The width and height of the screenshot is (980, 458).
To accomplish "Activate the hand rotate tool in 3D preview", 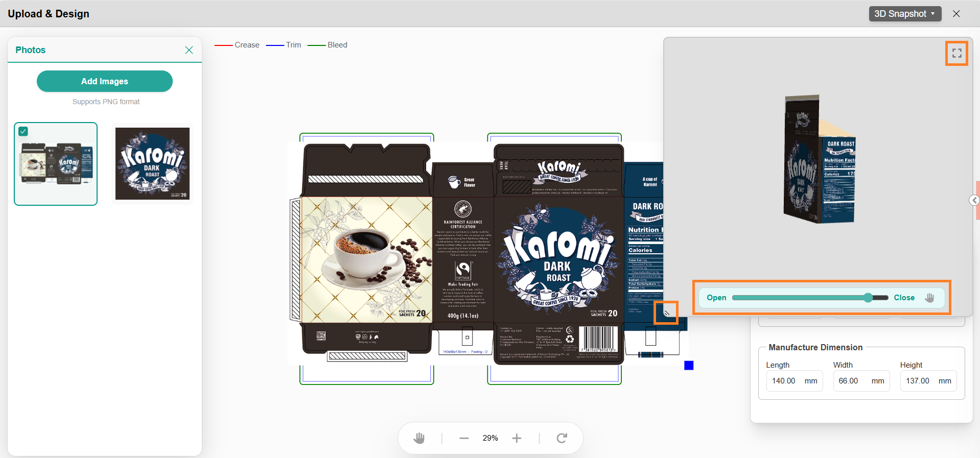I will [x=929, y=298].
